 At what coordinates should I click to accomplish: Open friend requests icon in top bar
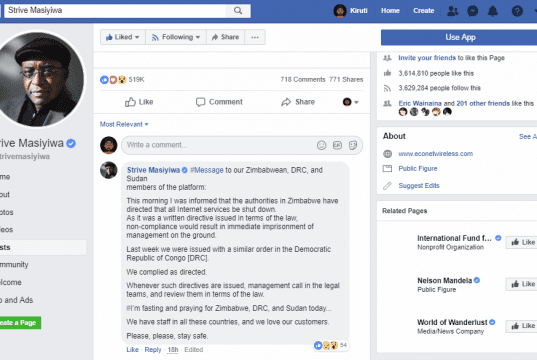pyautogui.click(x=452, y=11)
